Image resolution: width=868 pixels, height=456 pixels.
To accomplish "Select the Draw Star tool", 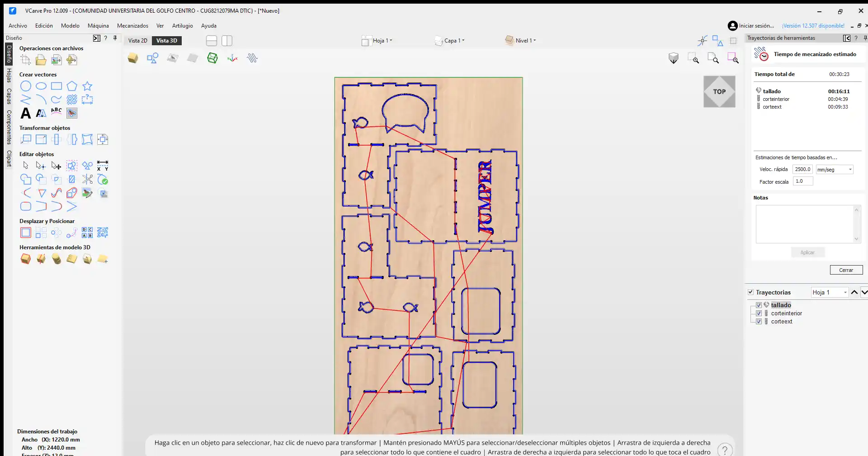I will click(x=87, y=86).
